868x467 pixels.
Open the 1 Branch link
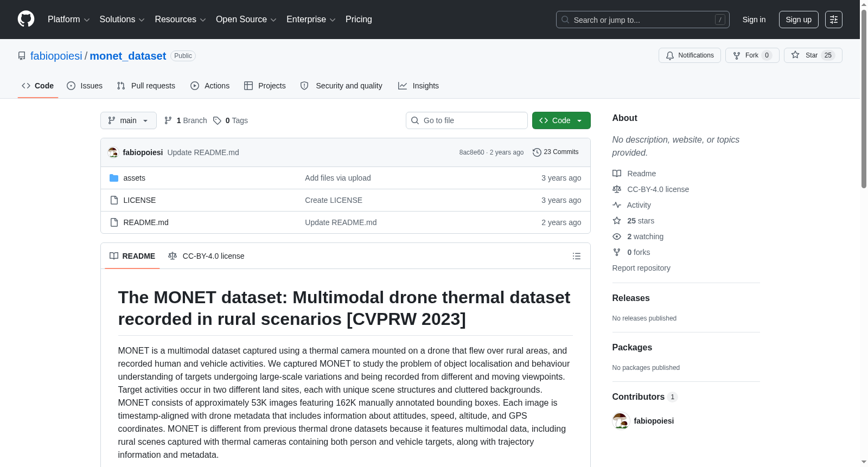point(186,120)
